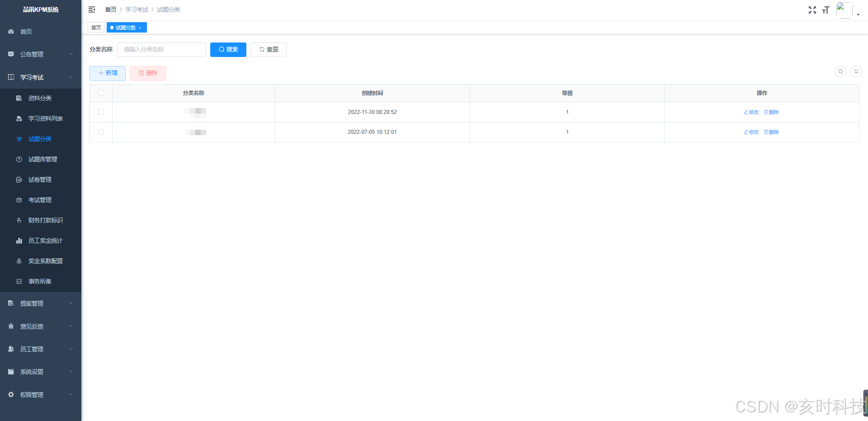The height and width of the screenshot is (421, 868).
Task: Click 删除 for the 2022-11-30 row
Action: pyautogui.click(x=771, y=112)
